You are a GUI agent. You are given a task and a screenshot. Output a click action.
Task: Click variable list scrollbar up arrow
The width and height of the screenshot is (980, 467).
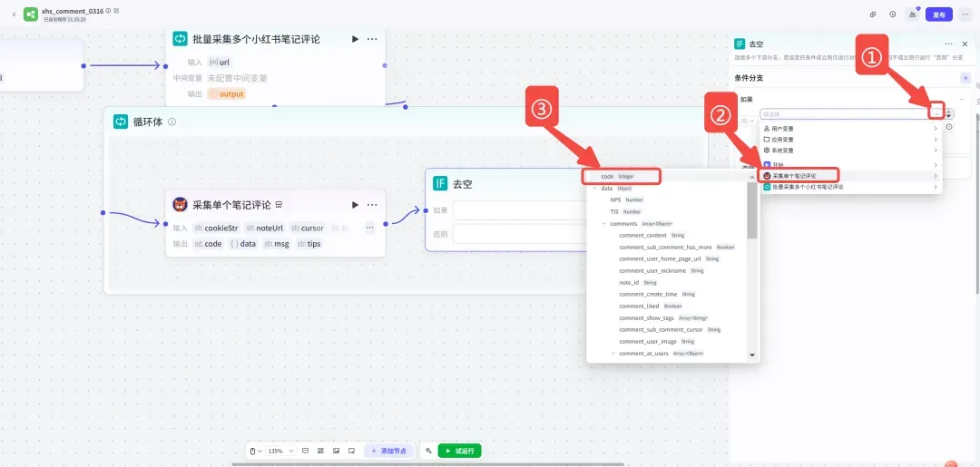752,177
